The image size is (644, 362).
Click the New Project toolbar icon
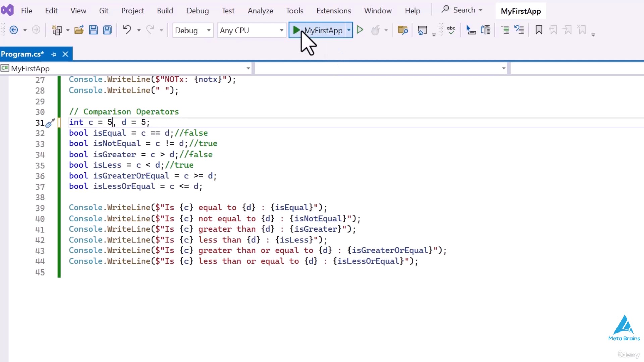(x=57, y=30)
